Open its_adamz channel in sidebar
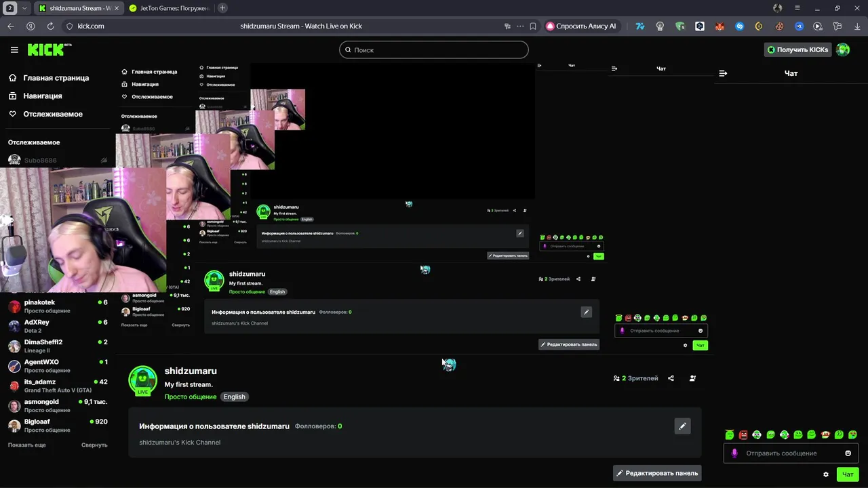The width and height of the screenshot is (868, 488). [58, 386]
